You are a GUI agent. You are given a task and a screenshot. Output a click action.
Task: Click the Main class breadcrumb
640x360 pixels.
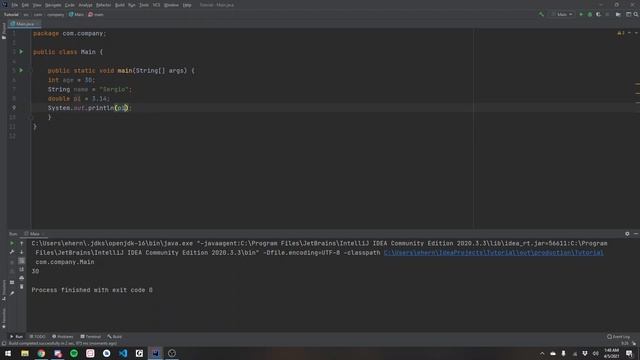tap(76, 14)
